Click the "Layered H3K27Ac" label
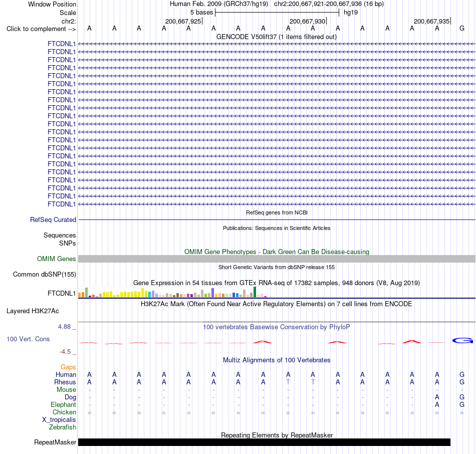 33,311
